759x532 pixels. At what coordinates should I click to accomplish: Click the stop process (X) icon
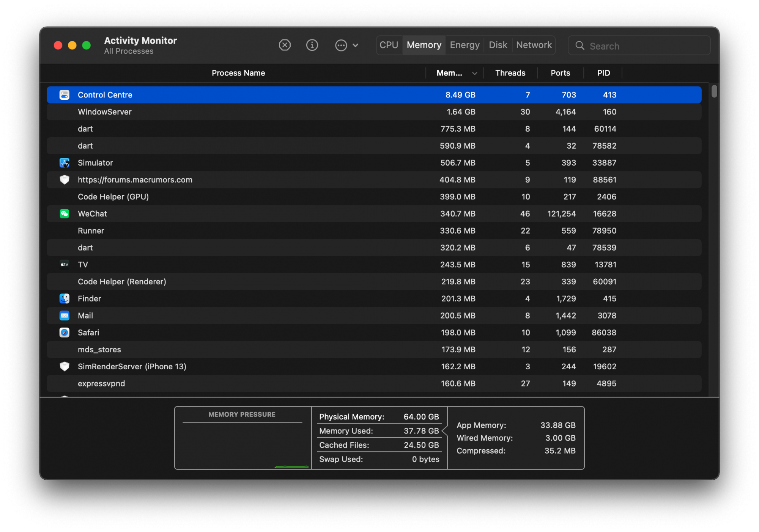[285, 45]
